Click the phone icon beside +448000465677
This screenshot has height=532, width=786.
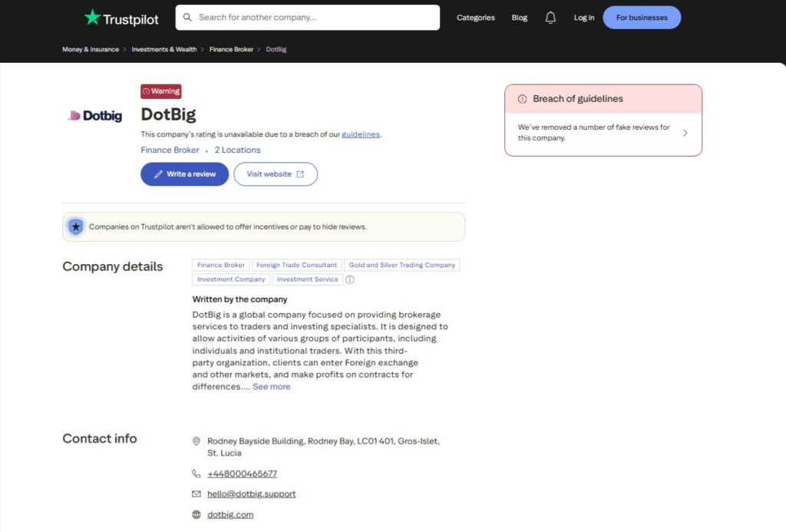coord(196,474)
